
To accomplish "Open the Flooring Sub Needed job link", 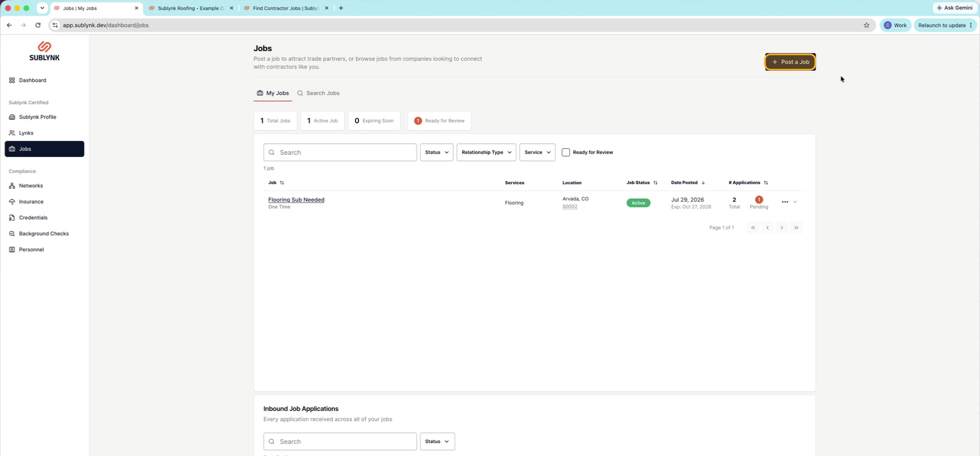I will [296, 200].
